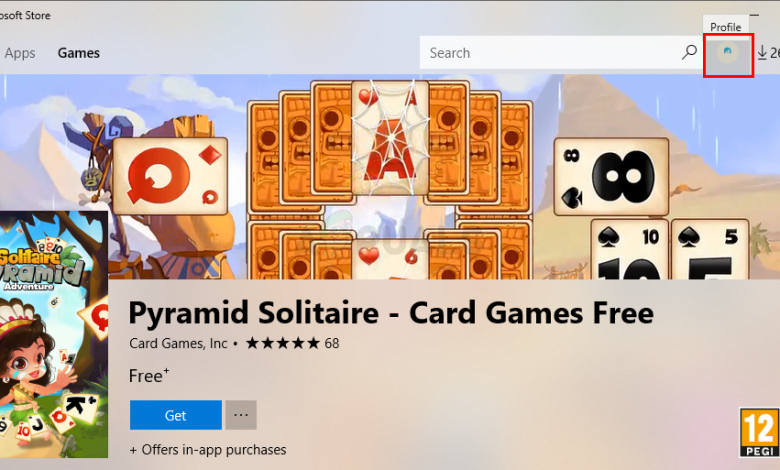Click the blue Get button

pyautogui.click(x=176, y=415)
